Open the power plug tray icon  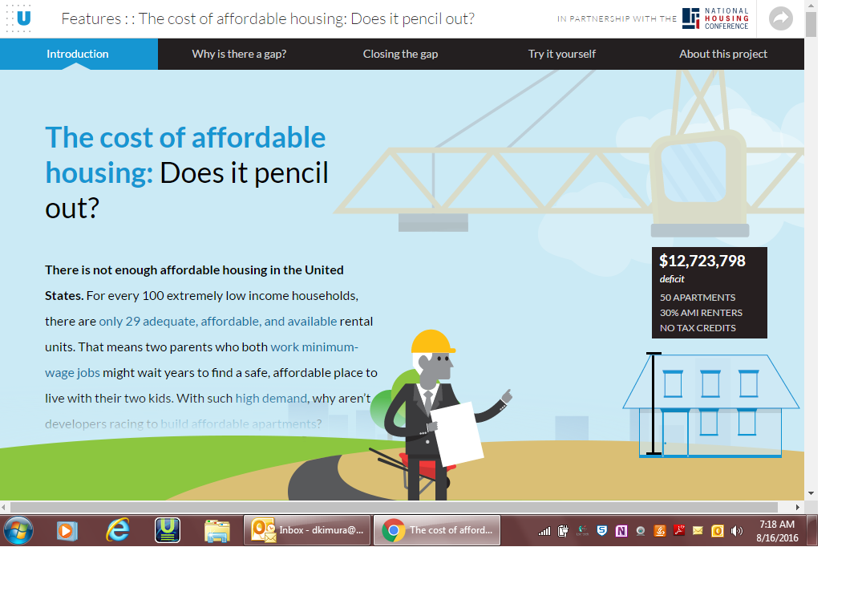[564, 530]
